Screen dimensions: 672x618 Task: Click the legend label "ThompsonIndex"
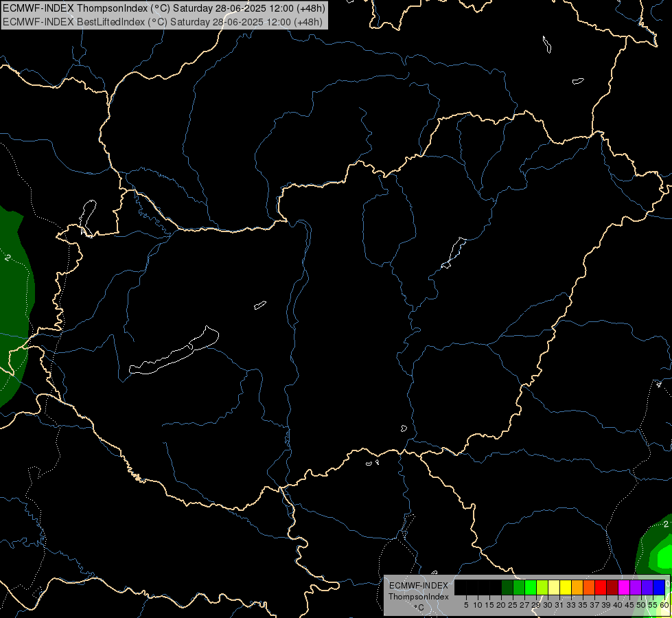point(418,597)
